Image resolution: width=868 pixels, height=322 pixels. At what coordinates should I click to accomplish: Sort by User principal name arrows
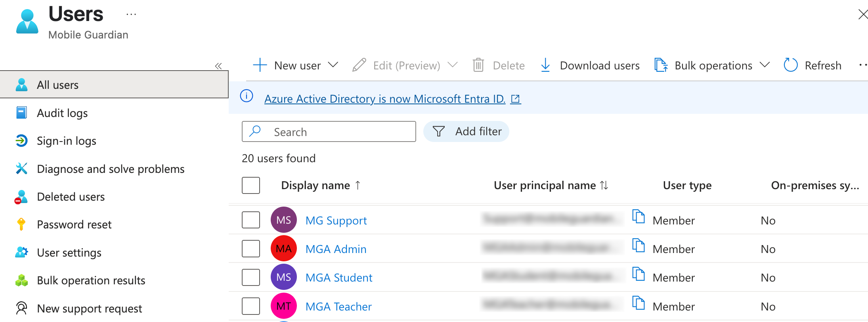604,185
